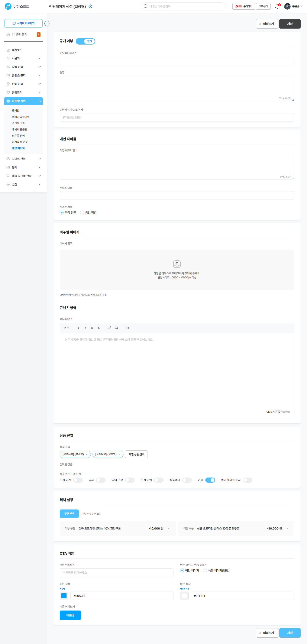Remove the second 상품 chip with its x
307x644 pixels.
click(x=119, y=454)
